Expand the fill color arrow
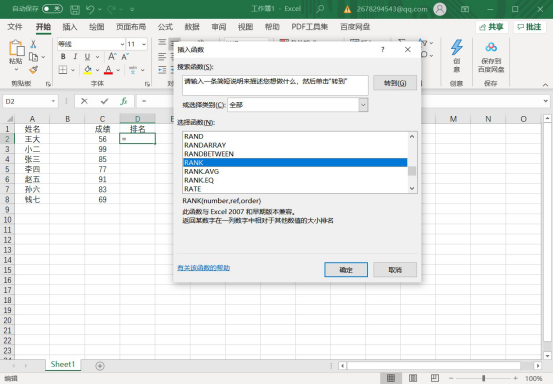The image size is (553, 385). click(97, 70)
